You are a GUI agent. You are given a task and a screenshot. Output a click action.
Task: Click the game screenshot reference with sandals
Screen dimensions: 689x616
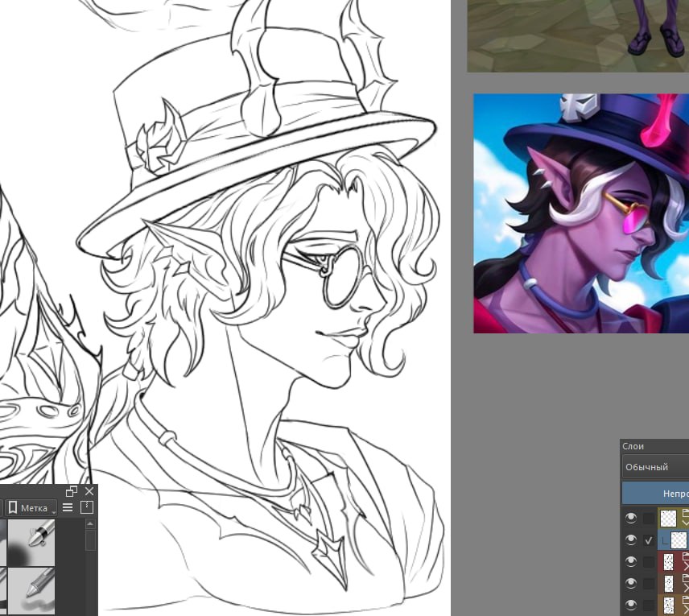tap(578, 36)
